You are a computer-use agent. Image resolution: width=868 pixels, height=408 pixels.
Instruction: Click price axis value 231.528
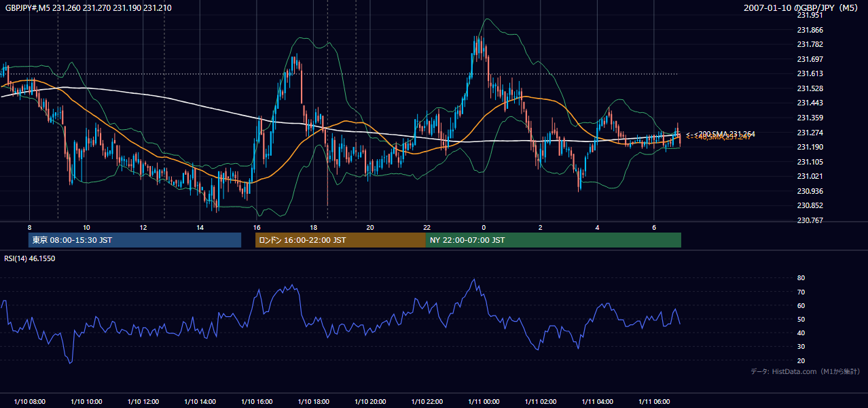(x=810, y=88)
